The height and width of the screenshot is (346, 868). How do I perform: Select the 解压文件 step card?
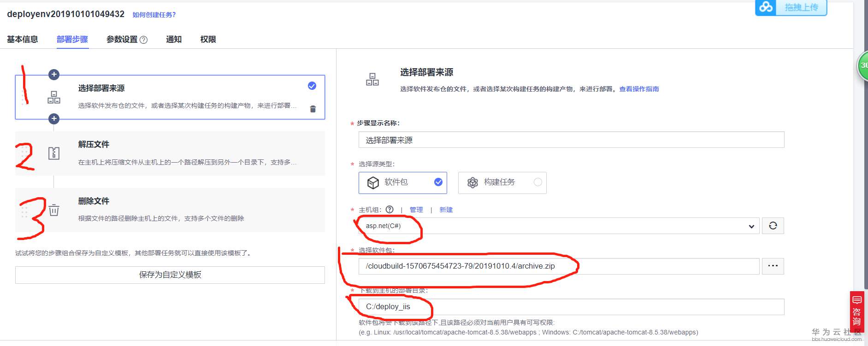(170, 153)
